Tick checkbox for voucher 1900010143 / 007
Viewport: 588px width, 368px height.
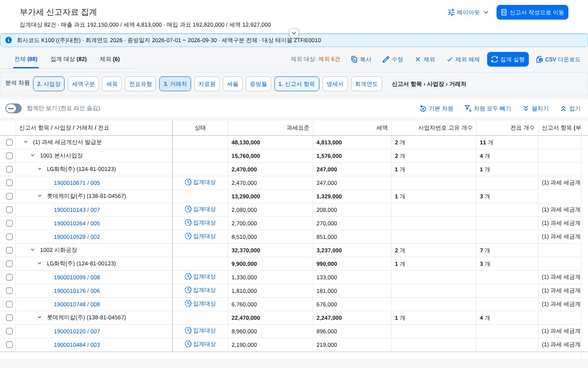point(9,210)
